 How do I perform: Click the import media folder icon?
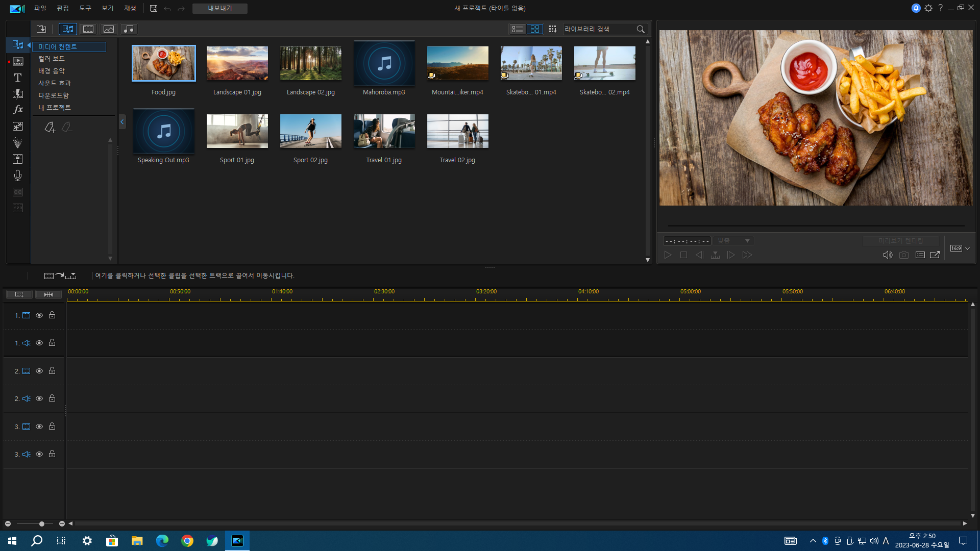point(41,29)
